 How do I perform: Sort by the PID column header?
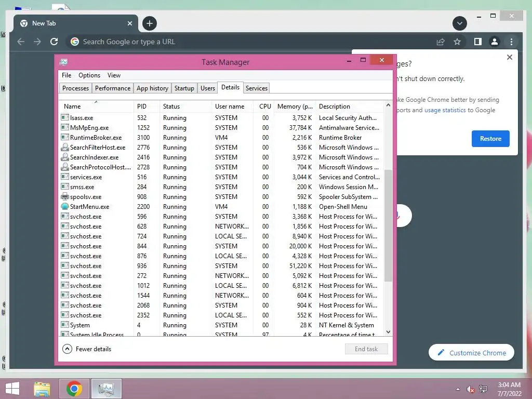pos(147,106)
